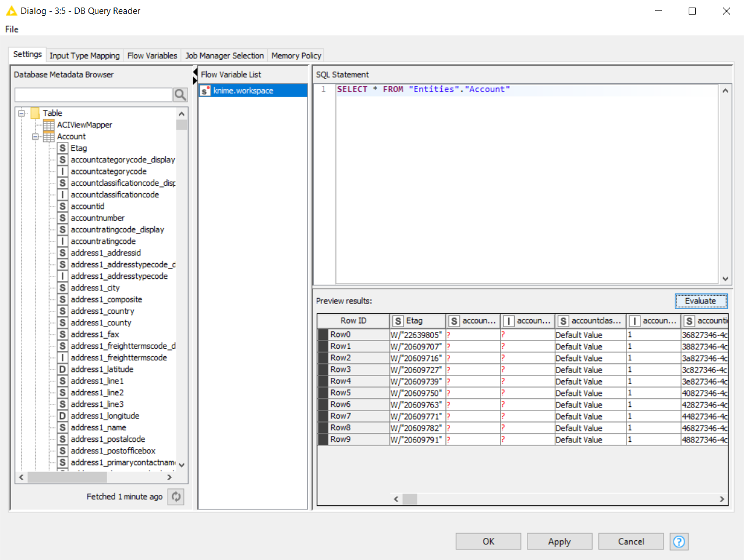
Task: Click the D double icon beside address1_longitude
Action: 62,416
